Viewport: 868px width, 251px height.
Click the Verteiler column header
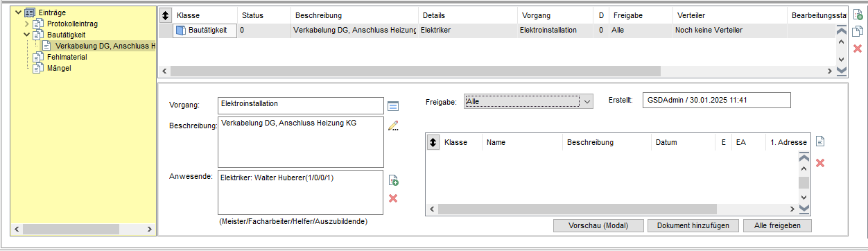[729, 15]
